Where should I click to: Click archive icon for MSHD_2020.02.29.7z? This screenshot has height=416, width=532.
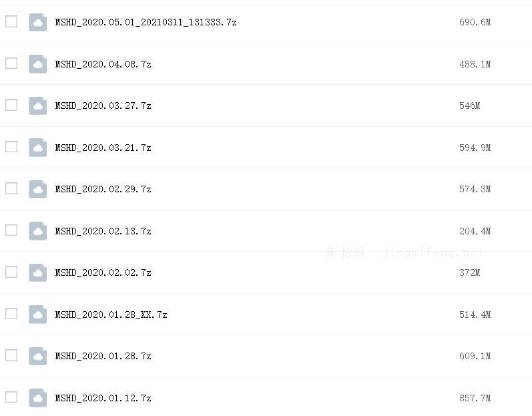point(38,190)
